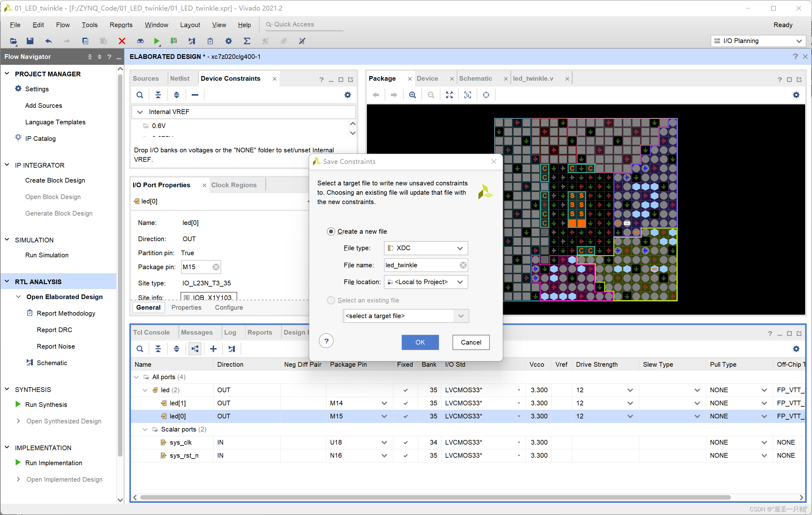Open the Tools menu
812x515 pixels.
[90, 25]
